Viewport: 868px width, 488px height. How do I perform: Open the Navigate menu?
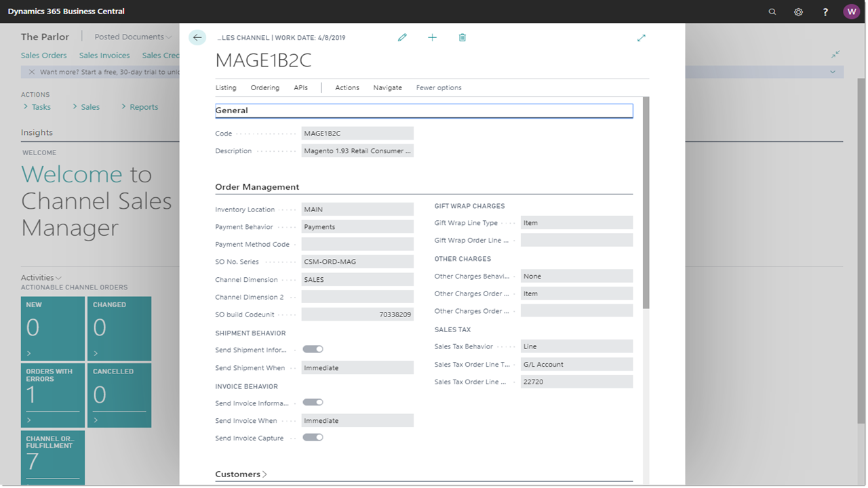(387, 87)
